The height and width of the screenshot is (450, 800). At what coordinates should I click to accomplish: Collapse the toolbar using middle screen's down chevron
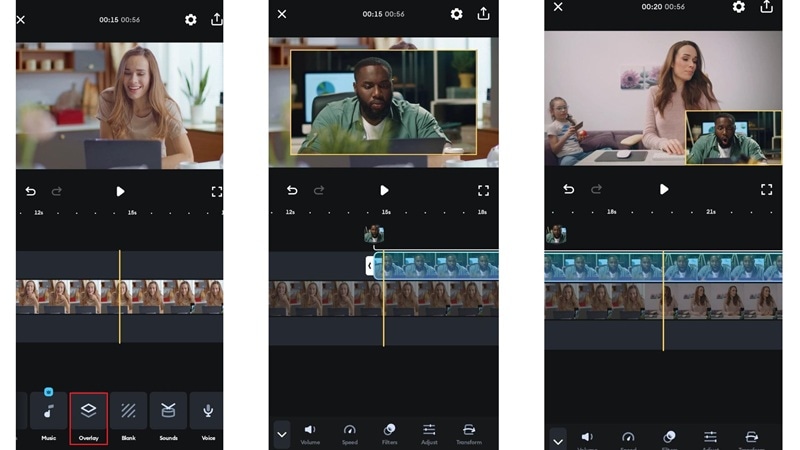pyautogui.click(x=282, y=435)
